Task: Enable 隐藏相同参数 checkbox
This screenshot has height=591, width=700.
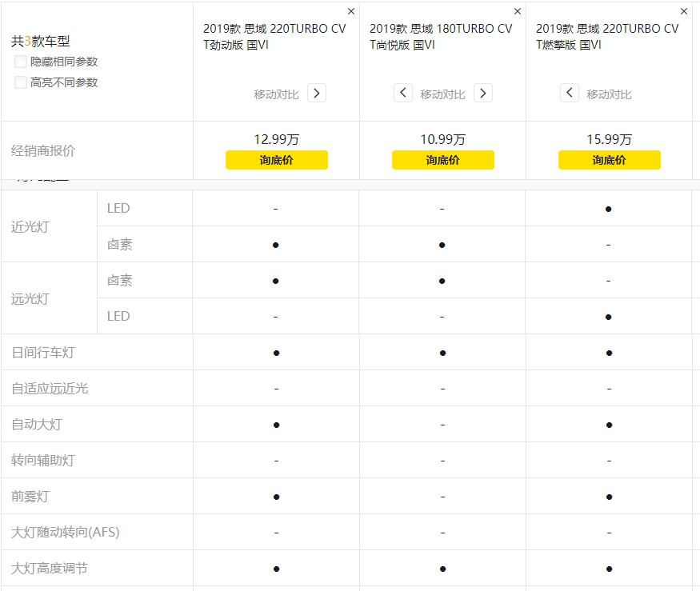Action: [x=21, y=62]
